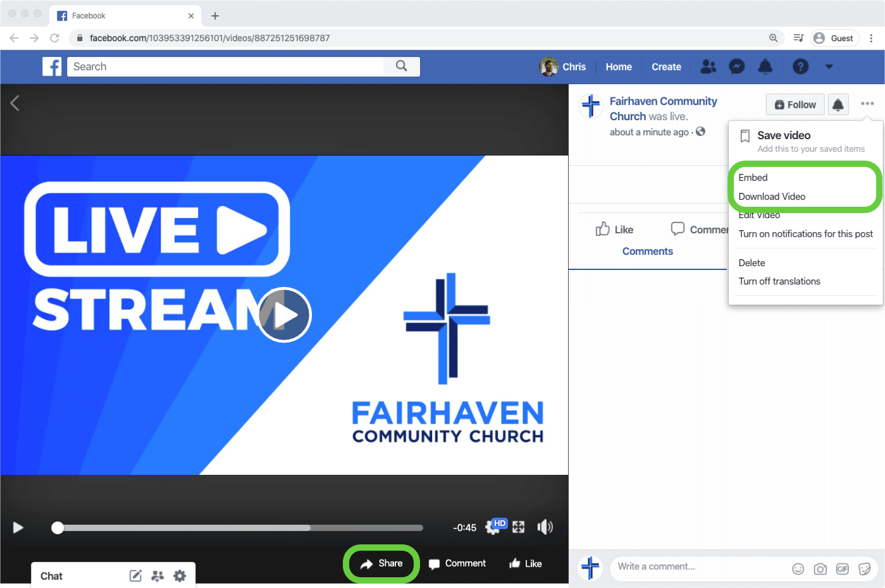Click the back arrow above the video
Viewport: 885px width, 588px height.
pos(15,102)
